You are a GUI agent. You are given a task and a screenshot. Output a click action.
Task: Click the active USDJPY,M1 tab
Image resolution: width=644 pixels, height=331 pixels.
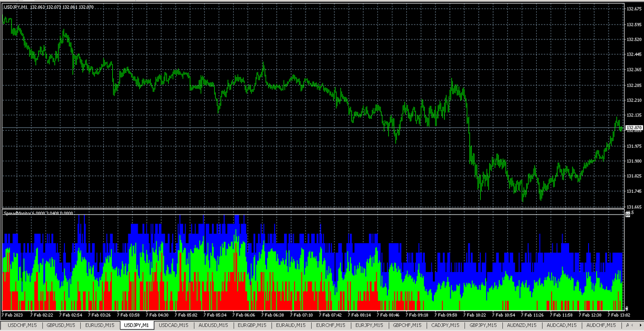137,326
